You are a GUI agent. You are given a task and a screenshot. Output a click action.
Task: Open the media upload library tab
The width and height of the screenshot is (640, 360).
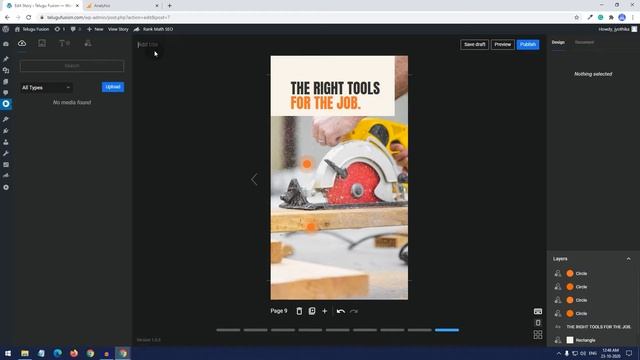click(22, 43)
